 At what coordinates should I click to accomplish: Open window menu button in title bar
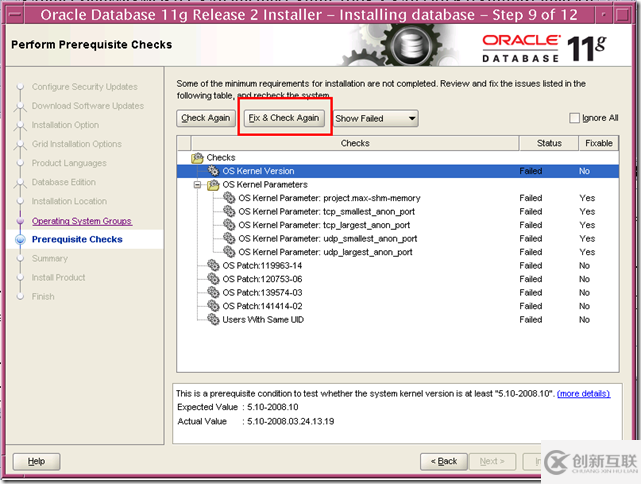(15, 15)
